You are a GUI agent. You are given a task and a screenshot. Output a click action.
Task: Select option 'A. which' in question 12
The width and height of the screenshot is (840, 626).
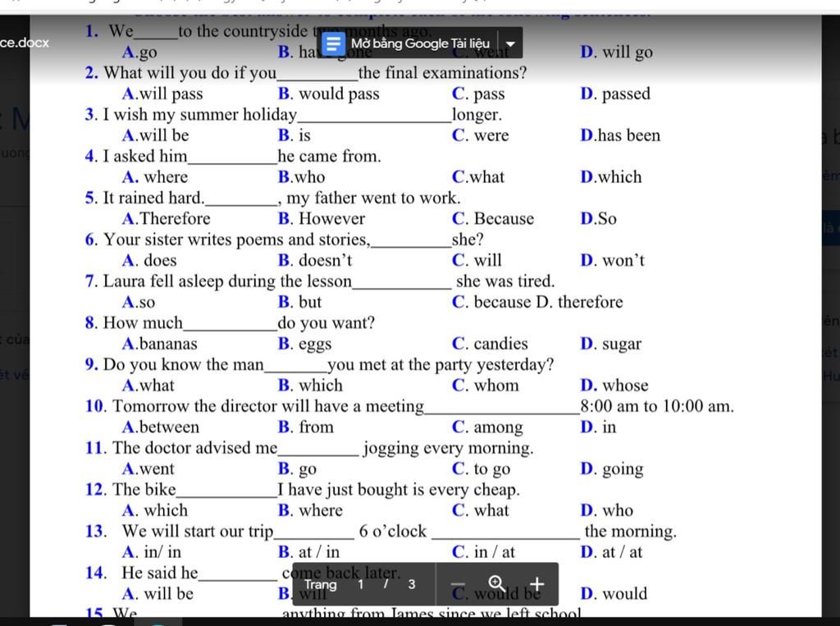155,510
